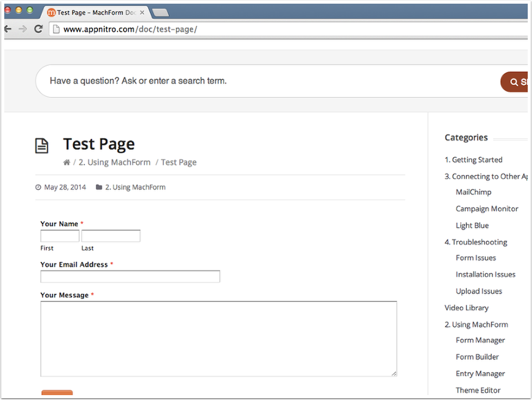Open the Entry Manager subcategory
This screenshot has height=400, width=532.
click(x=480, y=374)
